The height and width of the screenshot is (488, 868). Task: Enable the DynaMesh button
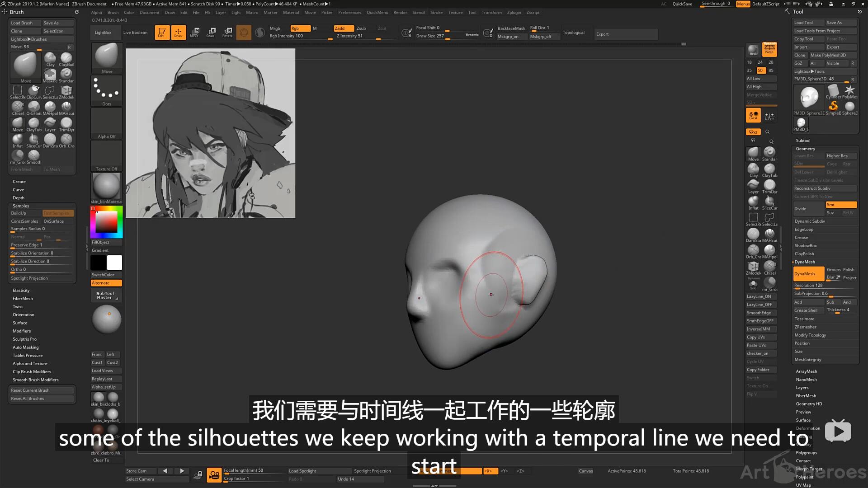pyautogui.click(x=809, y=274)
